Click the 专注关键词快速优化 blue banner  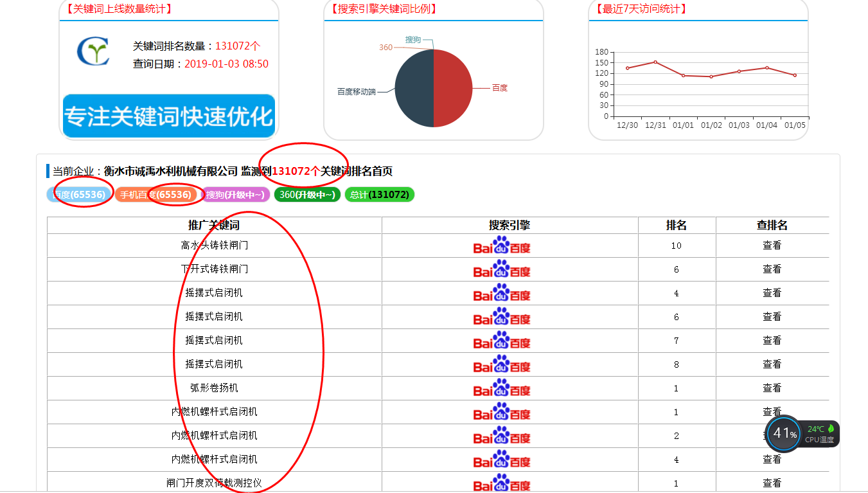(x=169, y=116)
